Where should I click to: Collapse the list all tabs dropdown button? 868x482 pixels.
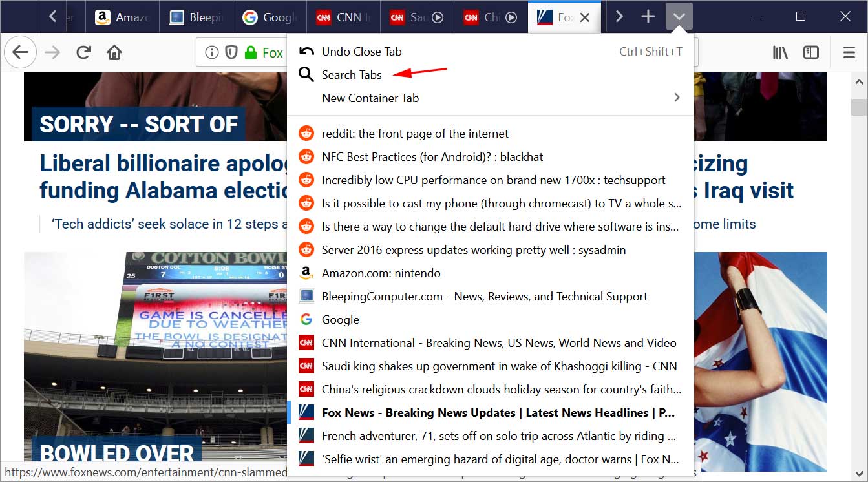[679, 17]
